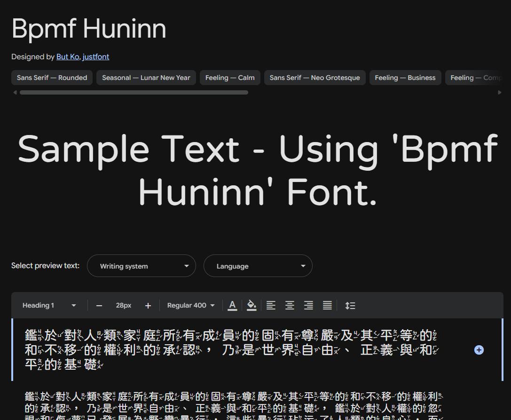This screenshot has height=420, width=511.
Task: Open the highlight fill color picker
Action: [x=252, y=306]
